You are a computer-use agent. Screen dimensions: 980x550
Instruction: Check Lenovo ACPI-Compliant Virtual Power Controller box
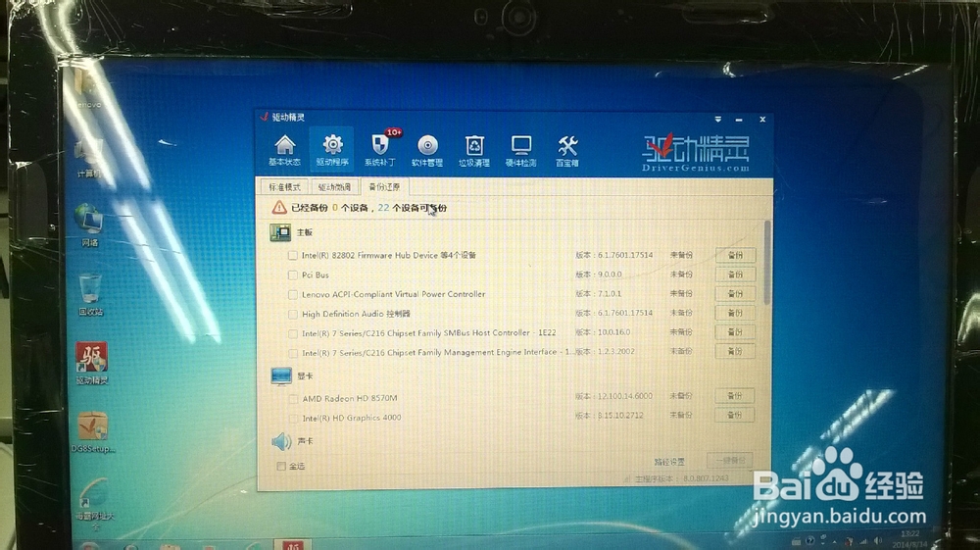[x=292, y=294]
